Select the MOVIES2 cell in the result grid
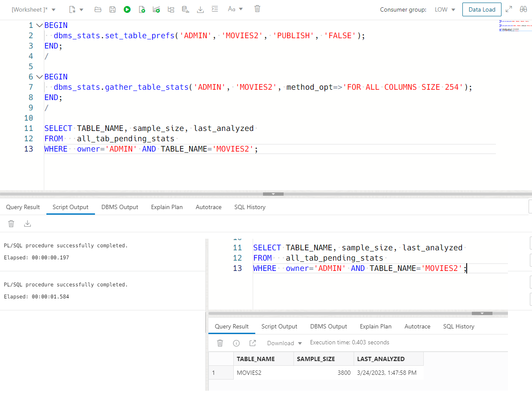This screenshot has width=532, height=398. coord(264,373)
